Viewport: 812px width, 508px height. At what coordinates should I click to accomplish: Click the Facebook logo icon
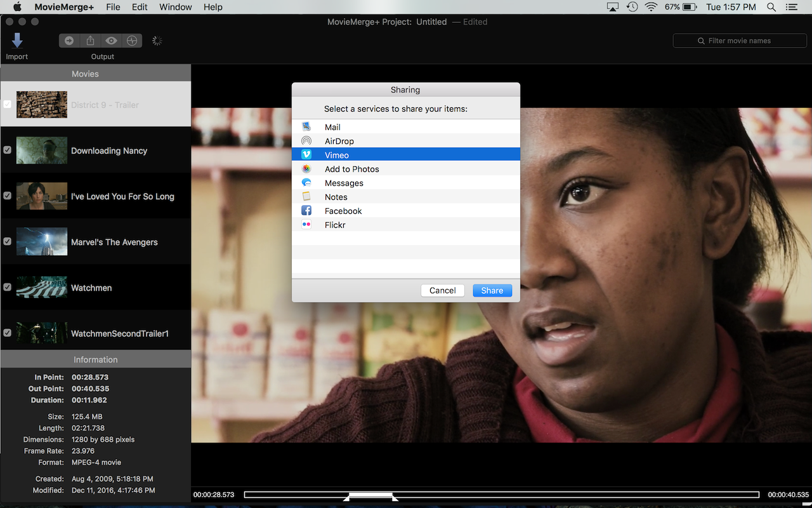[306, 211]
